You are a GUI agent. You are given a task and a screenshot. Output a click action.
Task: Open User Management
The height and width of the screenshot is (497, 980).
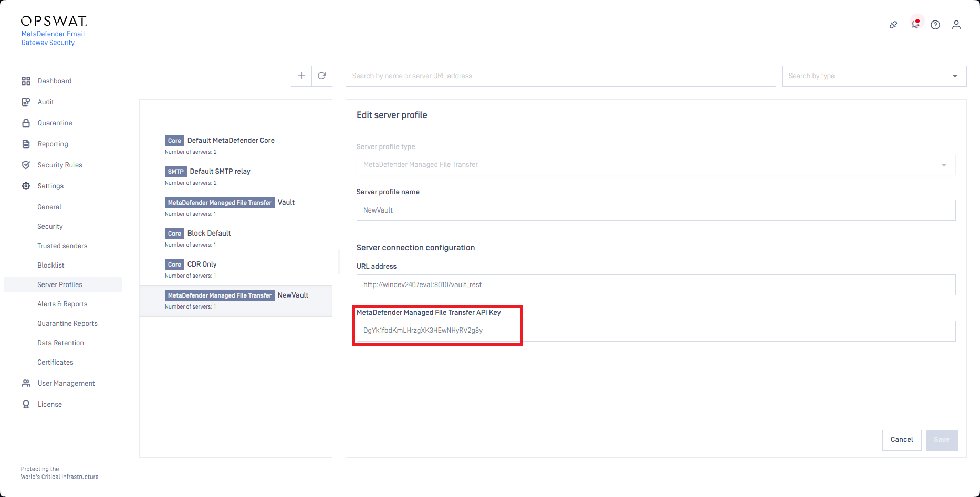(x=66, y=383)
